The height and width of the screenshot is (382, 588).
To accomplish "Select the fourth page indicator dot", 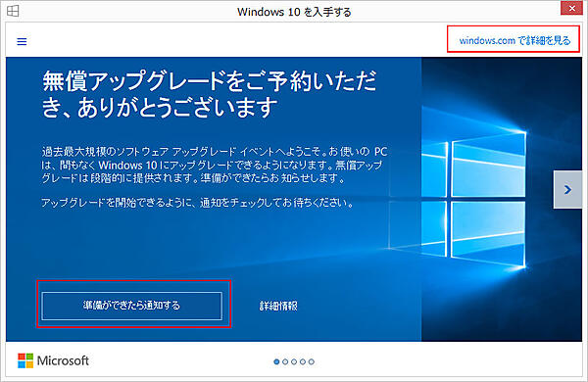I will click(303, 361).
